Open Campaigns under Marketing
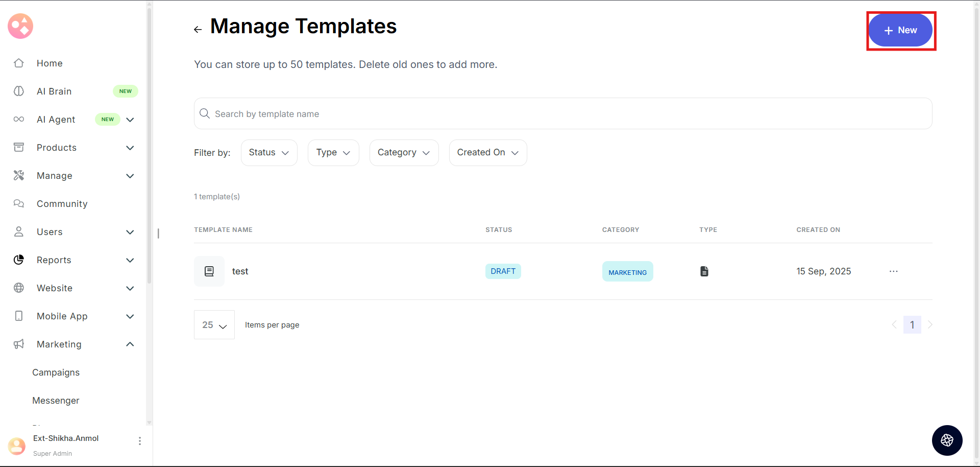 coord(56,372)
